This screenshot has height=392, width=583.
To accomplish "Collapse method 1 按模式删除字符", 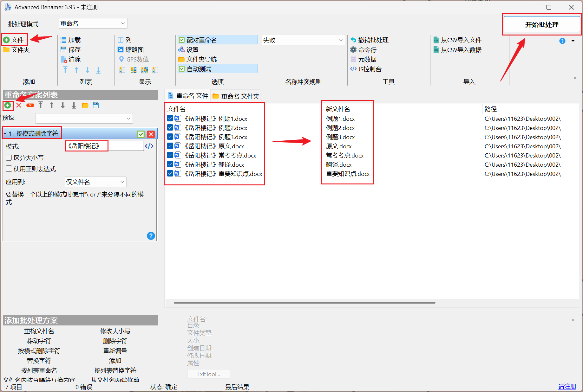I will coord(5,134).
